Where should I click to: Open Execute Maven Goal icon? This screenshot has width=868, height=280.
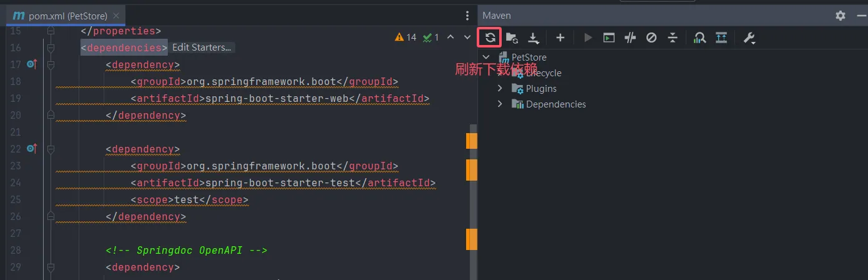point(609,37)
